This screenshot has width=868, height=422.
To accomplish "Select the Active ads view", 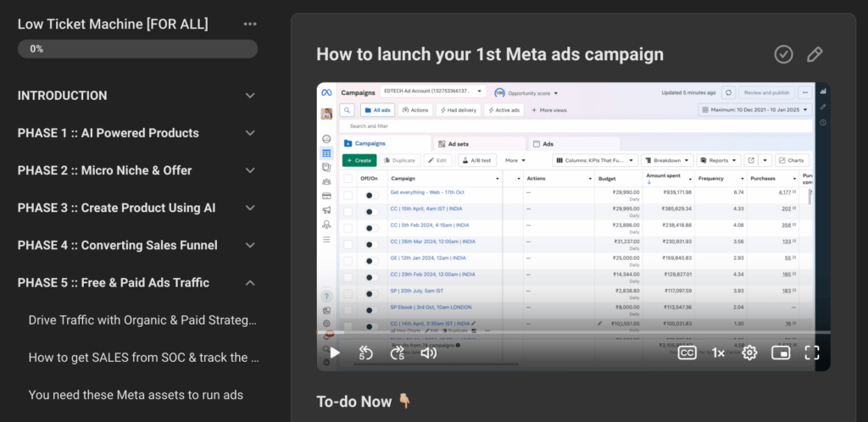I will click(x=504, y=110).
